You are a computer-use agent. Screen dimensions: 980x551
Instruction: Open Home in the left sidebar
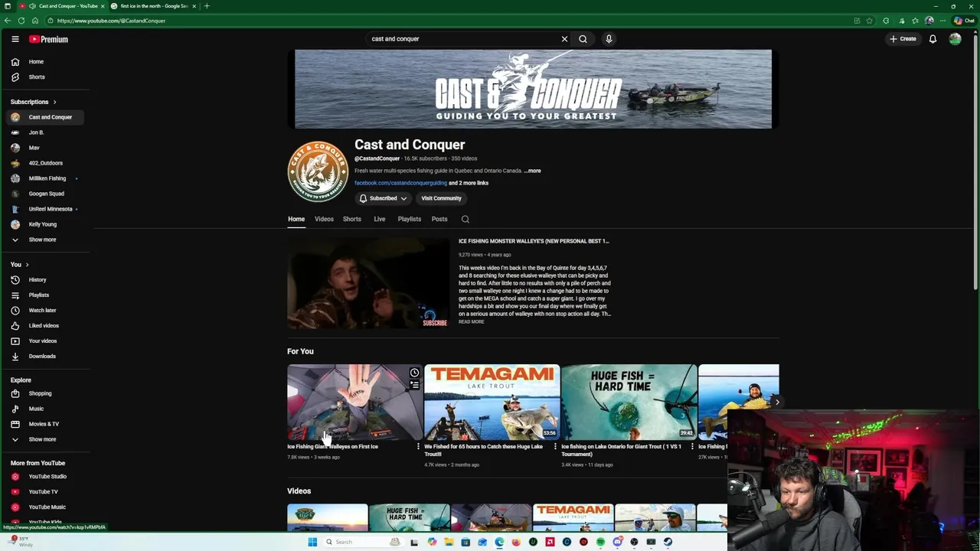pos(46,62)
